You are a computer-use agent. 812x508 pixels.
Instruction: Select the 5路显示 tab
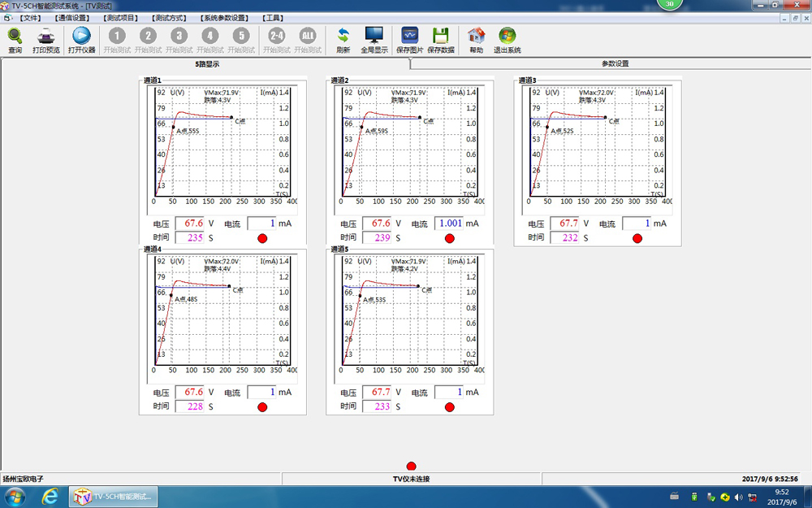(207, 63)
